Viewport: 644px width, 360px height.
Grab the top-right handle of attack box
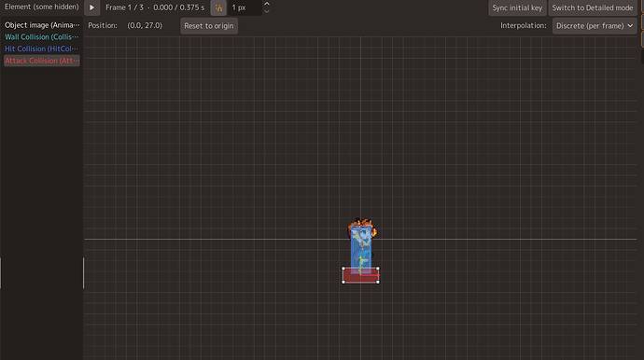378,269
